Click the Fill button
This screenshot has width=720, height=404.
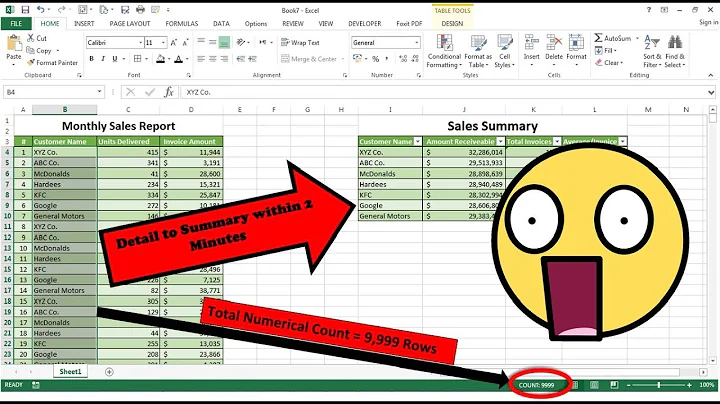coord(606,50)
